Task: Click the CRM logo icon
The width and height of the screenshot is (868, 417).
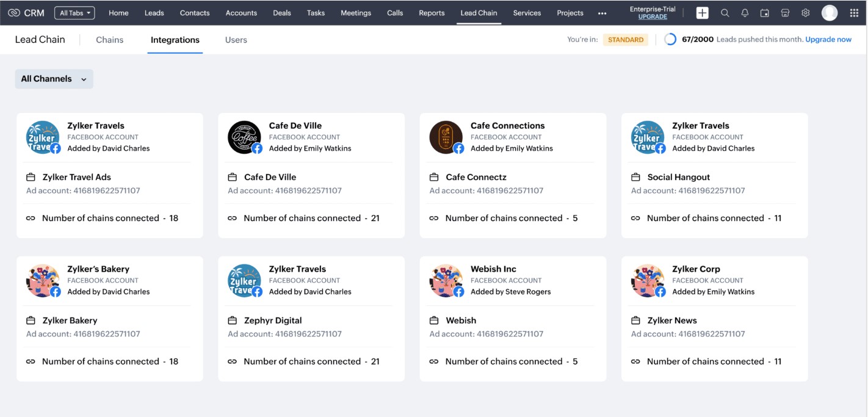Action: (14, 13)
